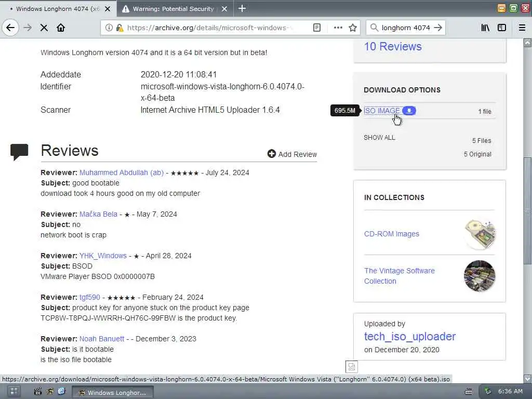Click the network tray icon
The image size is (532, 399).
(x=488, y=392)
